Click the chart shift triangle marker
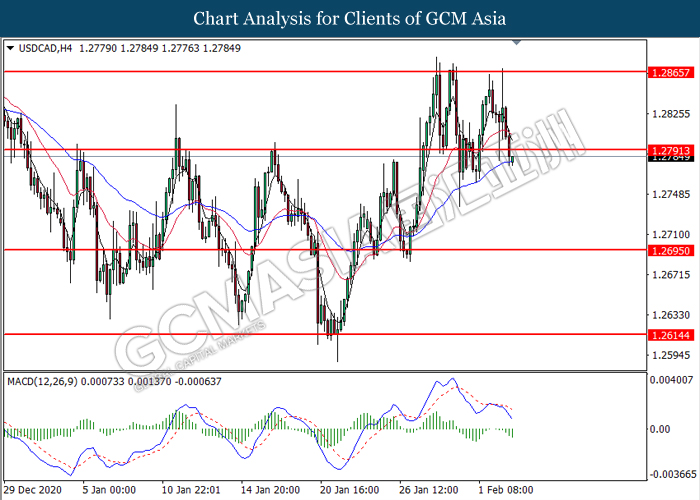Image resolution: width=700 pixels, height=500 pixels. [517, 43]
